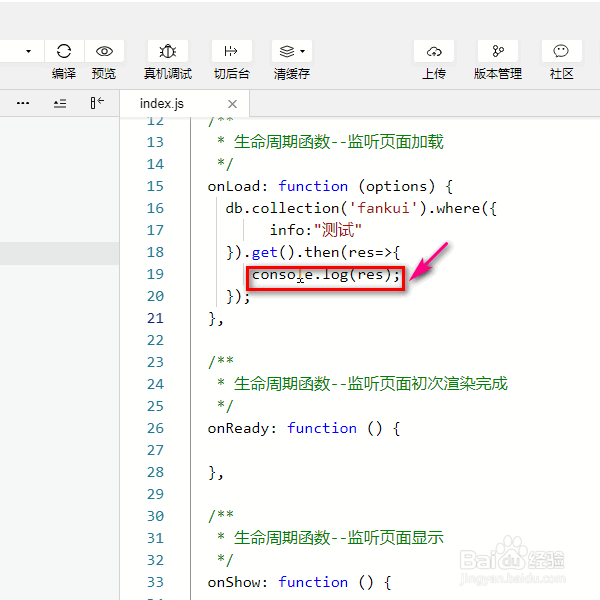
Task: Click the onLoad function declaration
Action: pos(330,186)
